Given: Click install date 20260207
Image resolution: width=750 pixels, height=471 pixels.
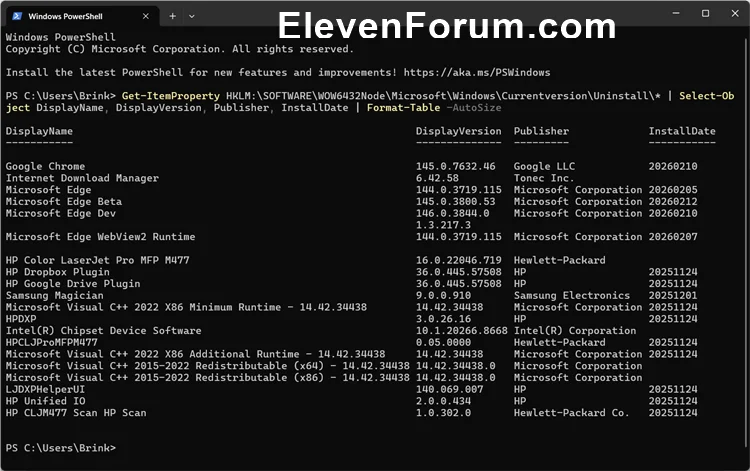Looking at the screenshot, I should [x=673, y=237].
